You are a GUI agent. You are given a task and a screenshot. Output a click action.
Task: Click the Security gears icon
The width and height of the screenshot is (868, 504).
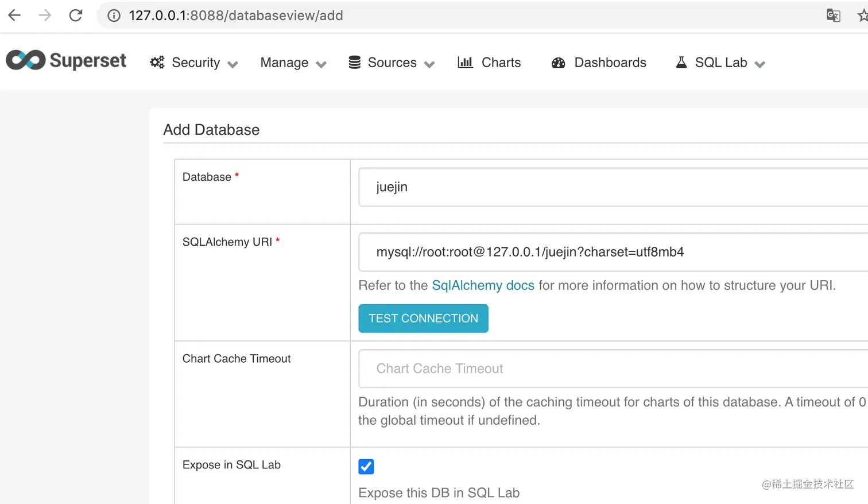coord(157,63)
